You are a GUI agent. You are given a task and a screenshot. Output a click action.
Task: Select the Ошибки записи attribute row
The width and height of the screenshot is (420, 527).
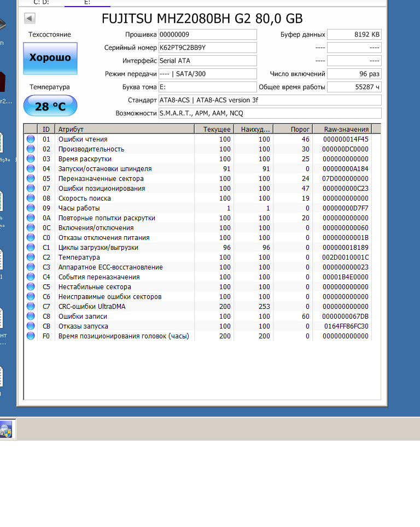coord(126,317)
